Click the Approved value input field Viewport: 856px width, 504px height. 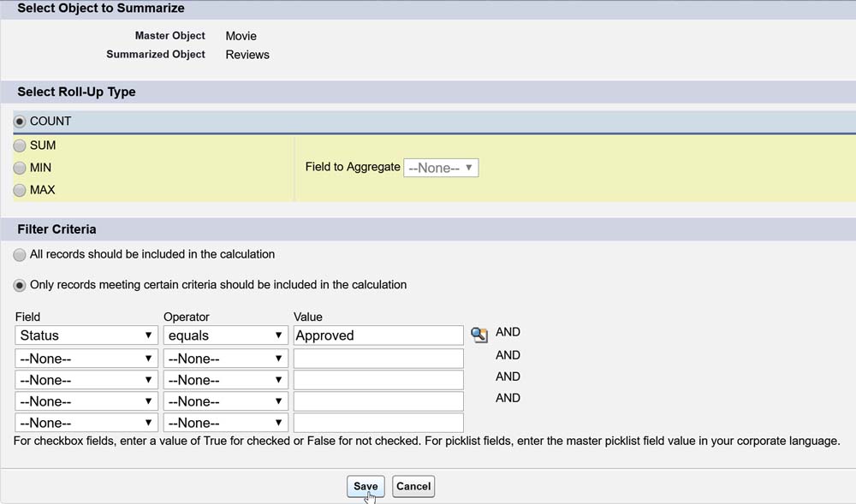[378, 335]
